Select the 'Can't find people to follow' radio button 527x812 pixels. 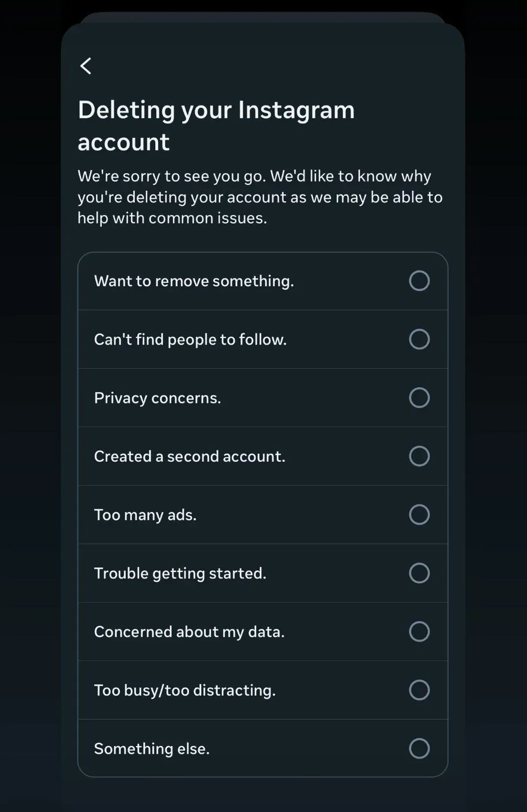click(419, 339)
